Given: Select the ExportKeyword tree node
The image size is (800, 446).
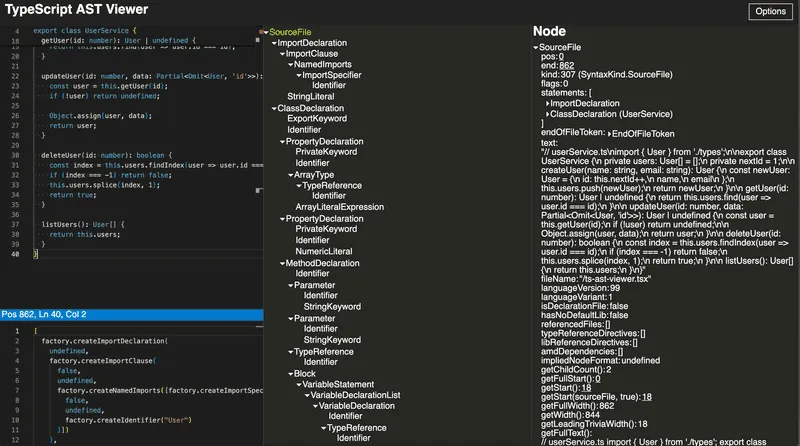Looking at the screenshot, I should pos(317,118).
